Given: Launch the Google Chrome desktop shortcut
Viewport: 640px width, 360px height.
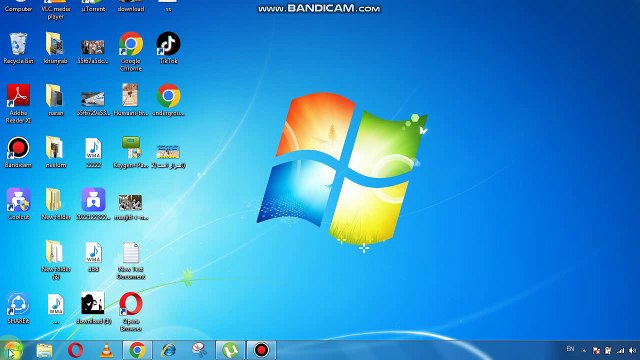Looking at the screenshot, I should coord(131,51).
